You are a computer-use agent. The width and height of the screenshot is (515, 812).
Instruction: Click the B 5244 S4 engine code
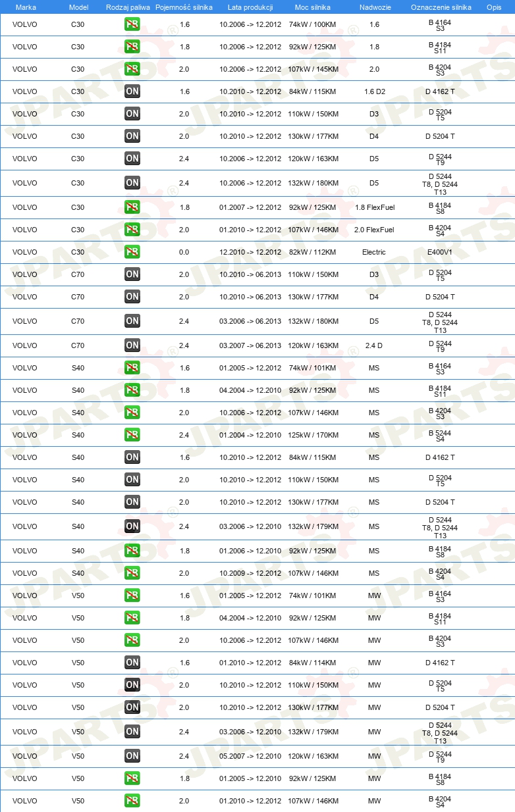[x=440, y=436]
